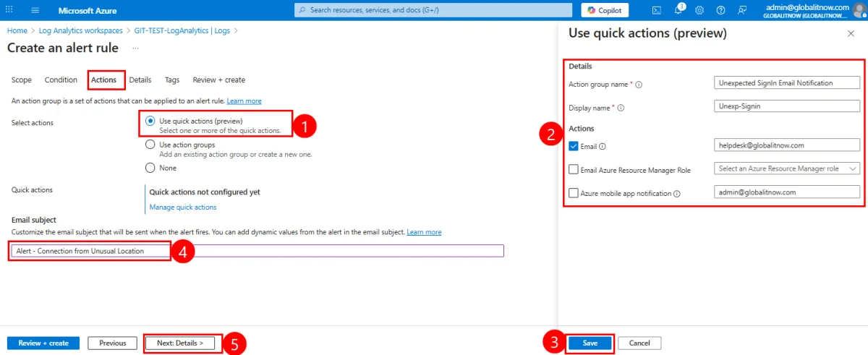Screen dimensions: 868x355
Task: Open the help question mark icon
Action: pos(720,10)
